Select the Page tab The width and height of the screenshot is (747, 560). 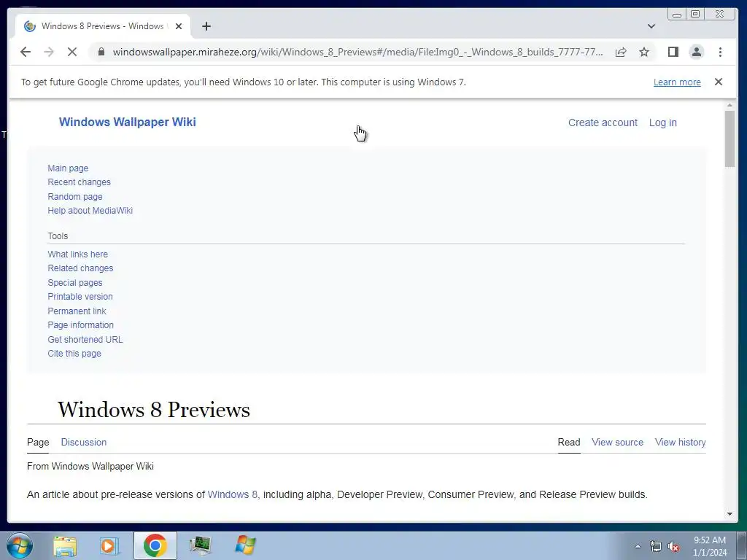click(x=38, y=443)
